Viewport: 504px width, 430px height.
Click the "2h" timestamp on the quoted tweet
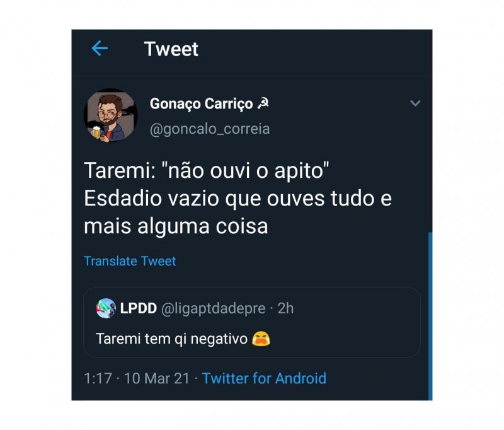[285, 308]
